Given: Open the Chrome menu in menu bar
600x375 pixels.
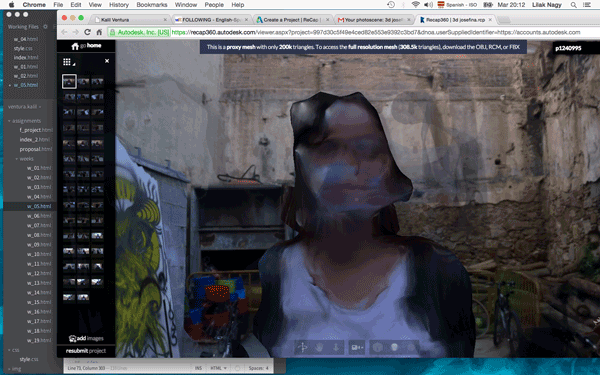Looking at the screenshot, I should tap(34, 5).
